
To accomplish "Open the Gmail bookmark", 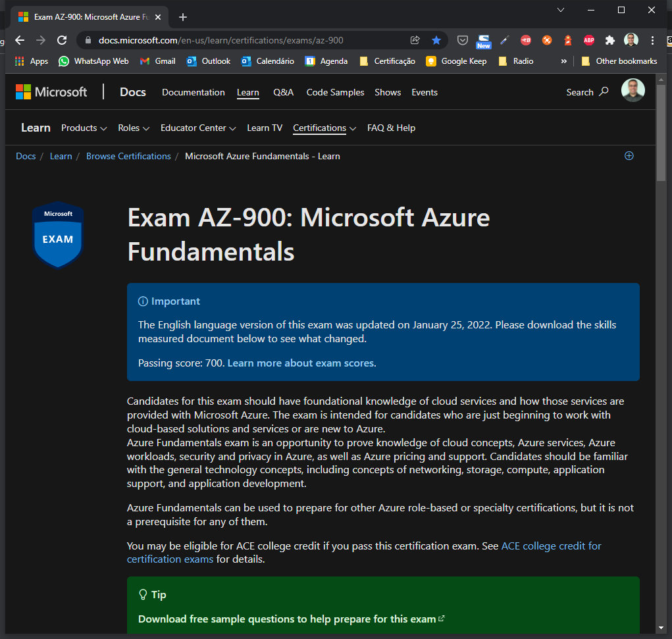I will [x=158, y=61].
